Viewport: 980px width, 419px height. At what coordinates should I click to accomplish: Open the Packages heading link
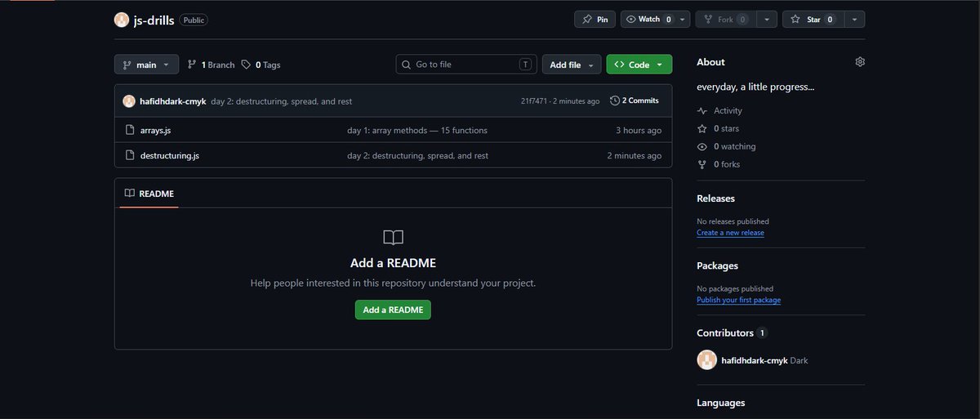717,265
